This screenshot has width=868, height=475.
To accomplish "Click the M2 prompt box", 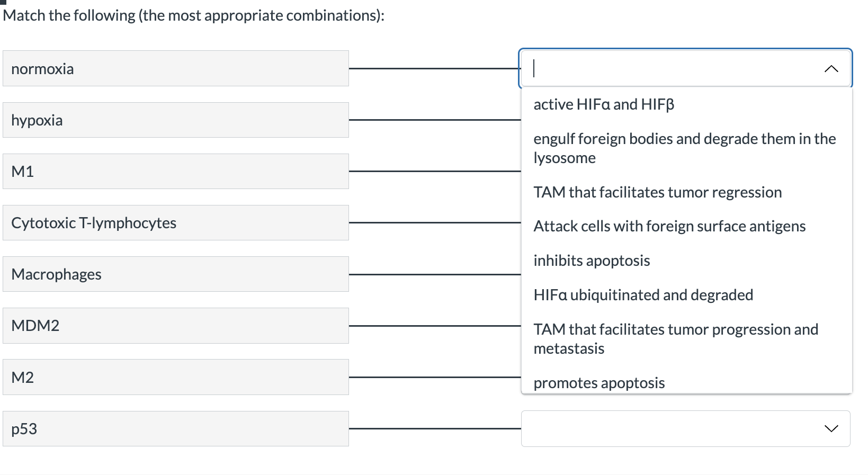I will tap(176, 377).
